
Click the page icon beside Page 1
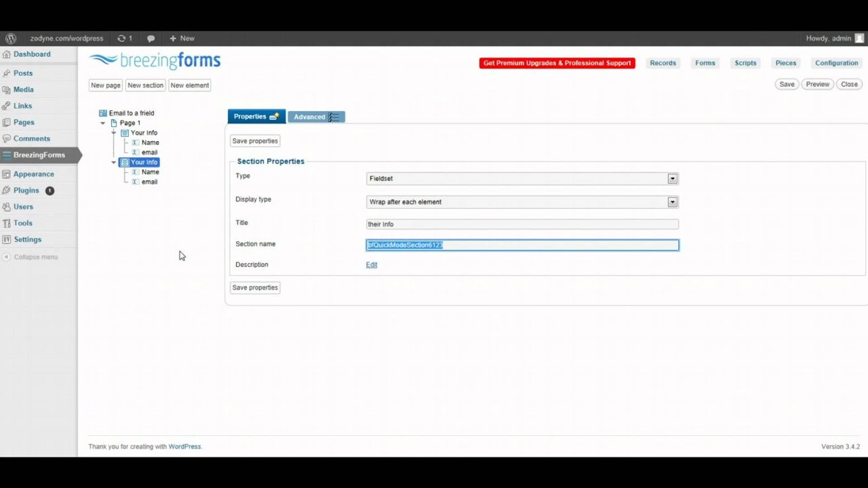[114, 123]
